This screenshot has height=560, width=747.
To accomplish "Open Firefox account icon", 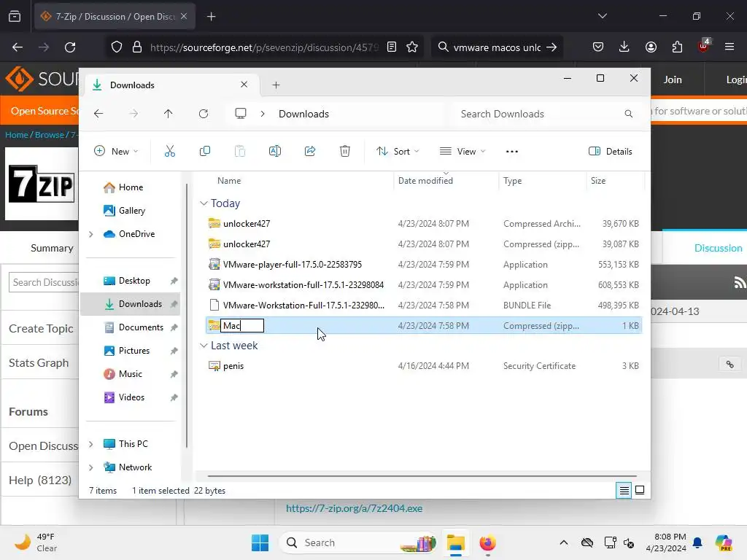I will [x=651, y=47].
